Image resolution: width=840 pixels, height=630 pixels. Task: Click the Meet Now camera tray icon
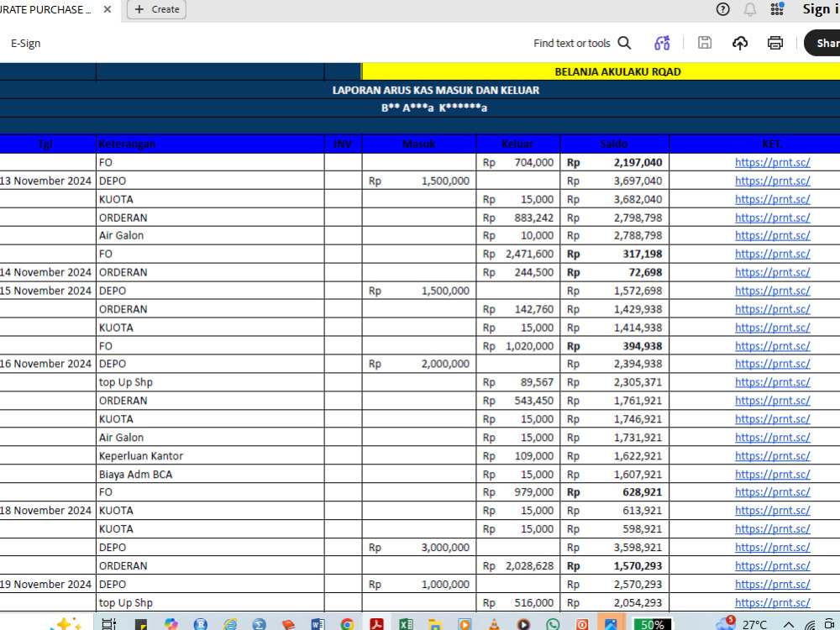tap(831, 624)
